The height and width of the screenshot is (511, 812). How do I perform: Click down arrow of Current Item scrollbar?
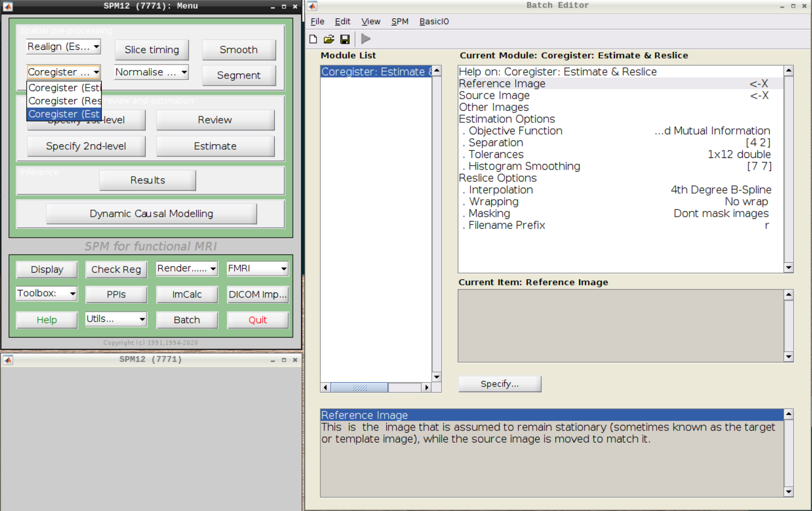788,357
